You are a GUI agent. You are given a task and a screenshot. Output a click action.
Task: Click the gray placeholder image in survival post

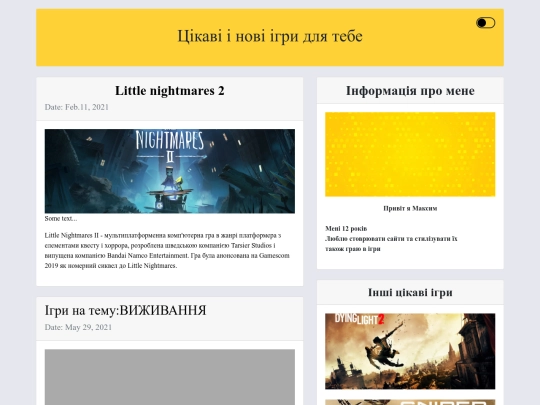(x=169, y=377)
